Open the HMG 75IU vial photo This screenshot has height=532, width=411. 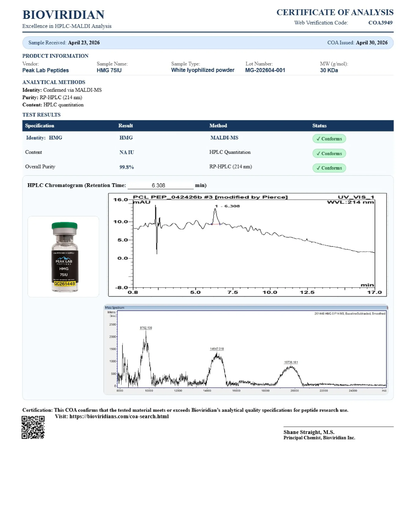click(x=63, y=256)
